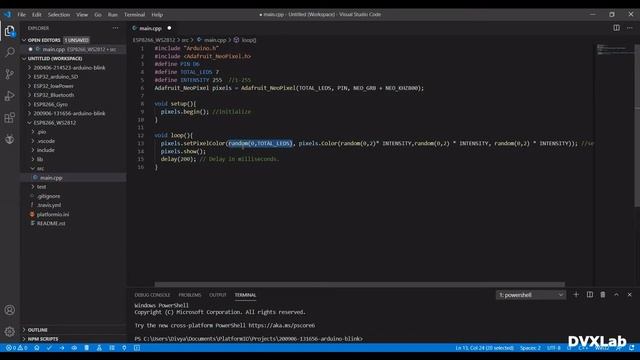Open the notifications bell in the status bar
Screen dimensions: 640x360
632,348
